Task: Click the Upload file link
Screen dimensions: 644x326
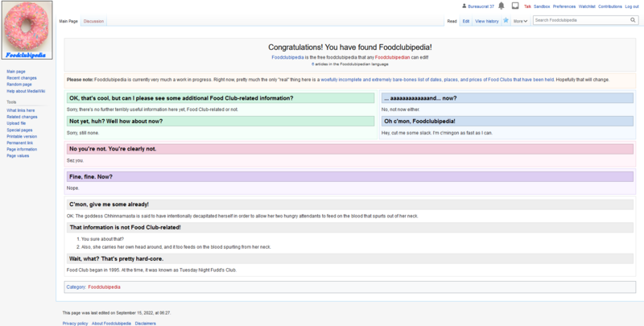Action: pyautogui.click(x=17, y=123)
